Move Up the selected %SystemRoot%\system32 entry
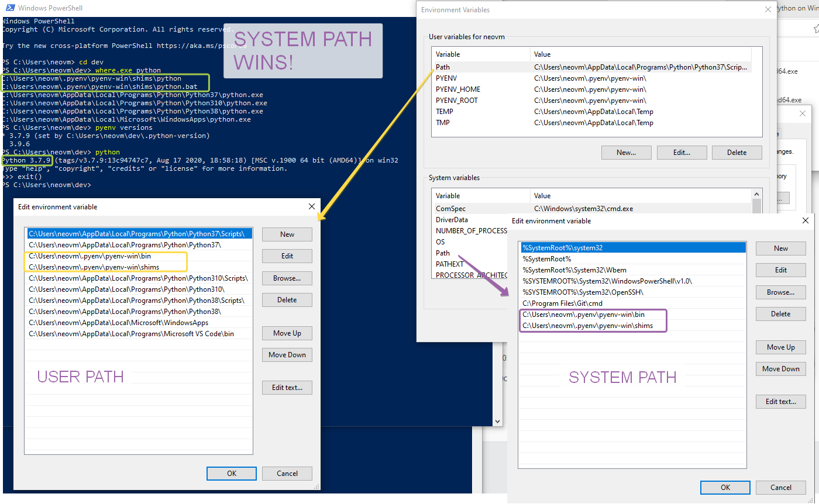This screenshot has width=819, height=504. [x=780, y=347]
